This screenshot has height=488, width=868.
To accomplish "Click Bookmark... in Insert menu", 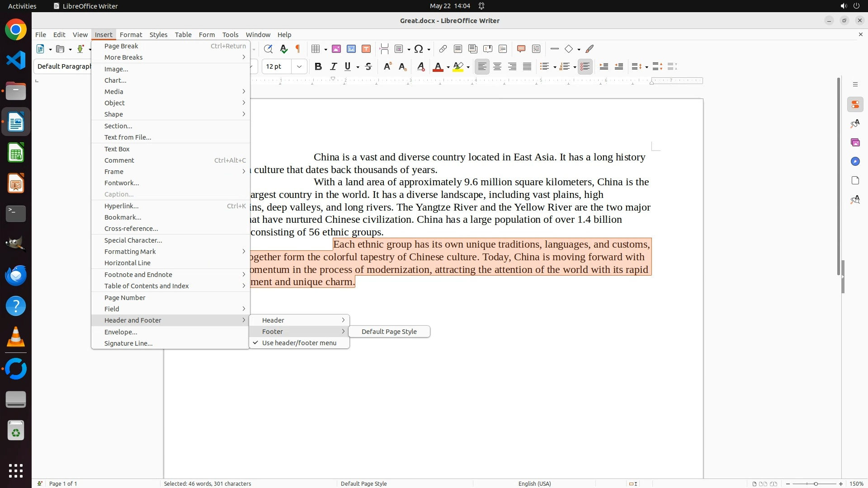I will 123,217.
